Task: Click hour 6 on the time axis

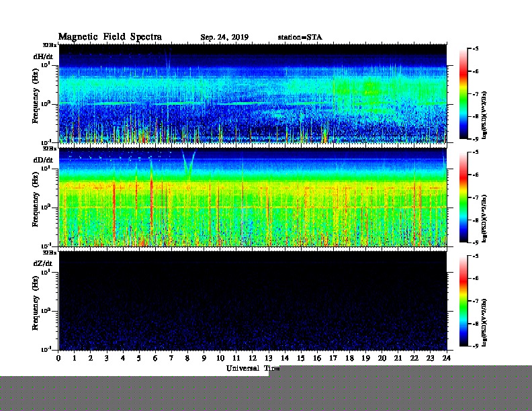Action: 155,358
